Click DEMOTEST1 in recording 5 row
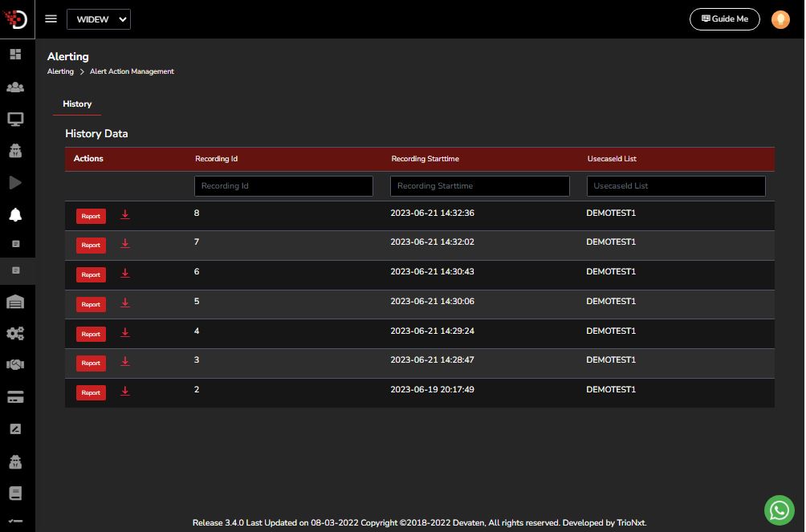The image size is (806, 532). (611, 301)
